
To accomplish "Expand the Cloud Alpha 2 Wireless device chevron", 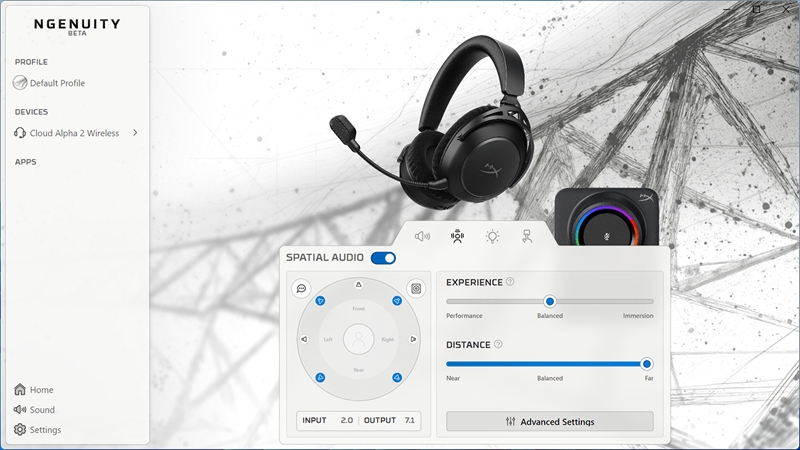I will 135,133.
